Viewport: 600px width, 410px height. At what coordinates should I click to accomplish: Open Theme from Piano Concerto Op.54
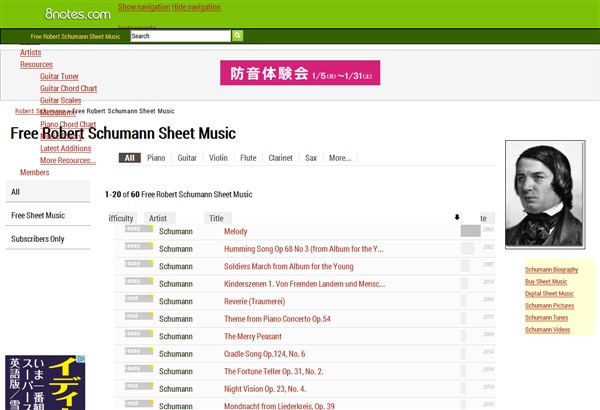[x=277, y=319]
